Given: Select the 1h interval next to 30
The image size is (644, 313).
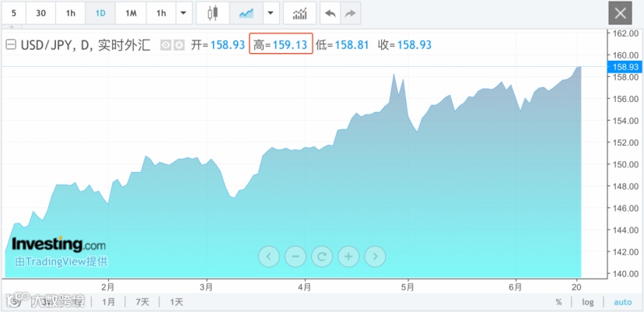Looking at the screenshot, I should coord(71,13).
